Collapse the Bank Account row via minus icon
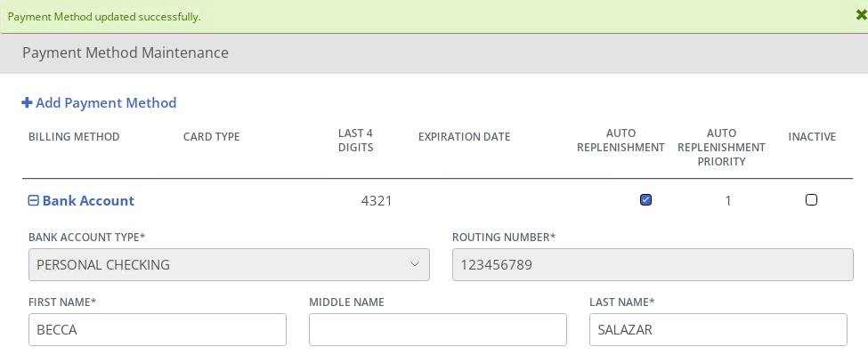 33,200
